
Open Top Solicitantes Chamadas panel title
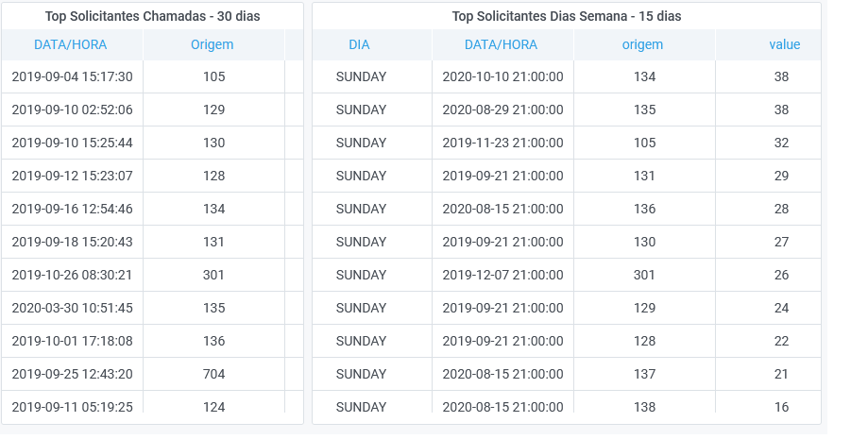click(x=152, y=16)
